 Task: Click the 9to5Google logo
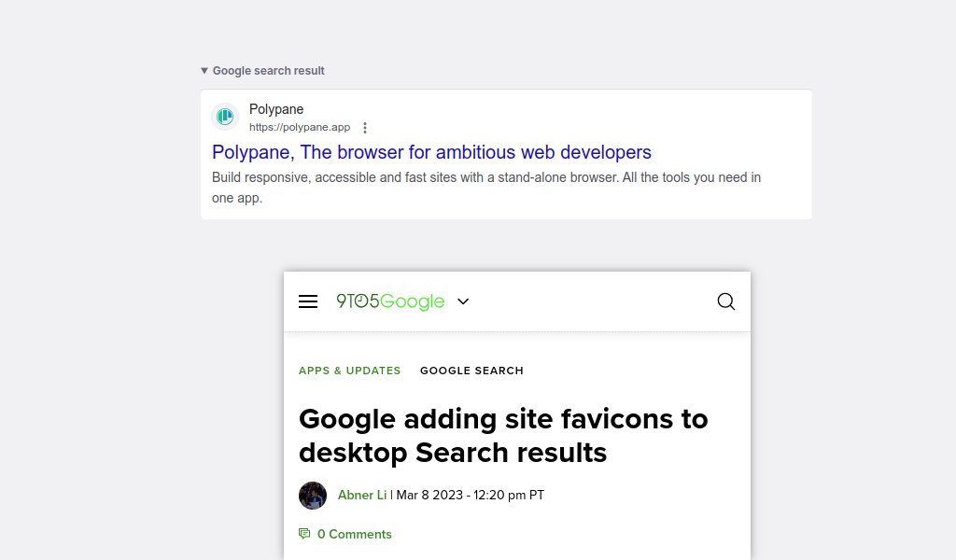pyautogui.click(x=390, y=301)
